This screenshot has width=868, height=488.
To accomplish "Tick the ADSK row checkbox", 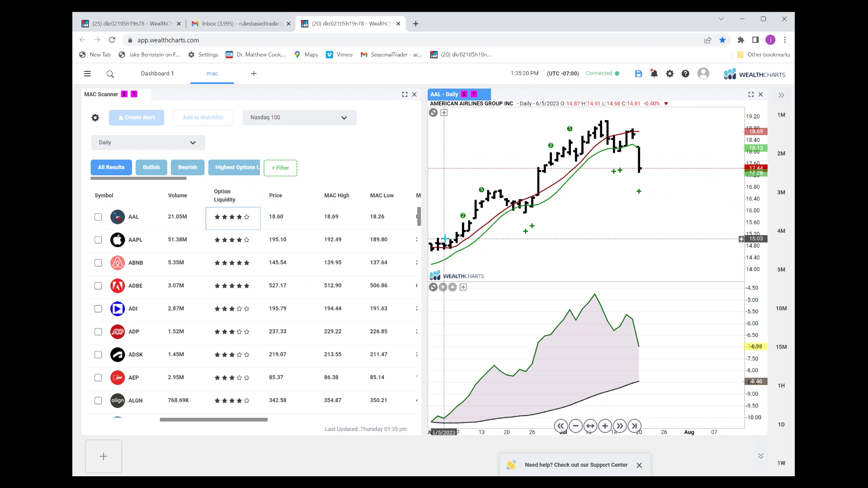I will (98, 355).
